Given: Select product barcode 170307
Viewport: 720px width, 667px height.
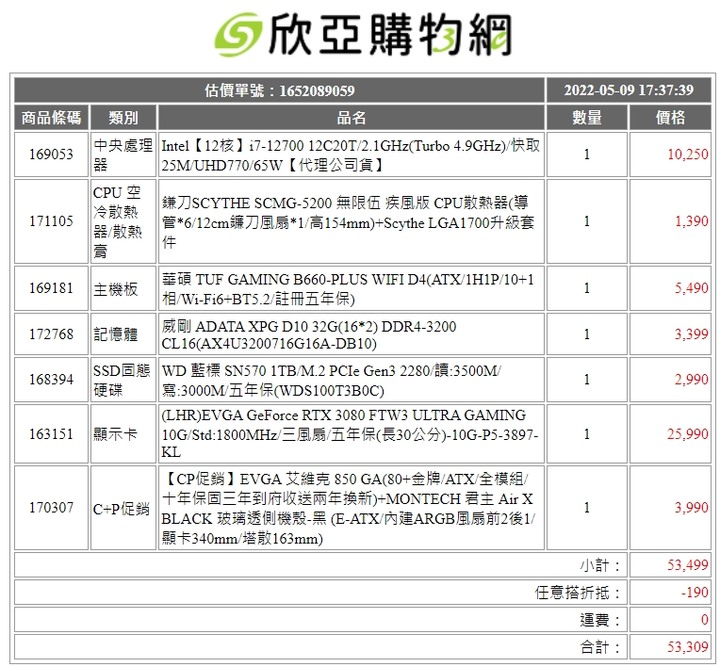Looking at the screenshot, I should pyautogui.click(x=51, y=508).
